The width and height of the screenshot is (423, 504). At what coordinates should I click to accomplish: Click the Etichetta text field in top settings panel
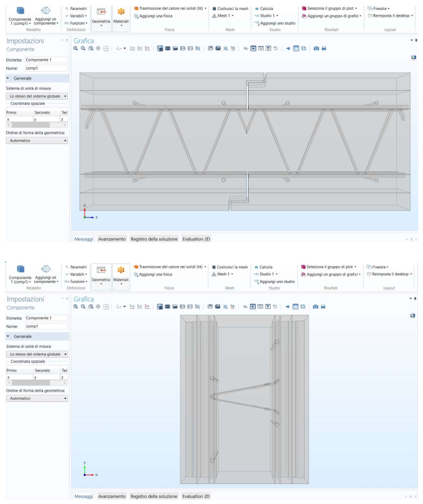[45, 60]
